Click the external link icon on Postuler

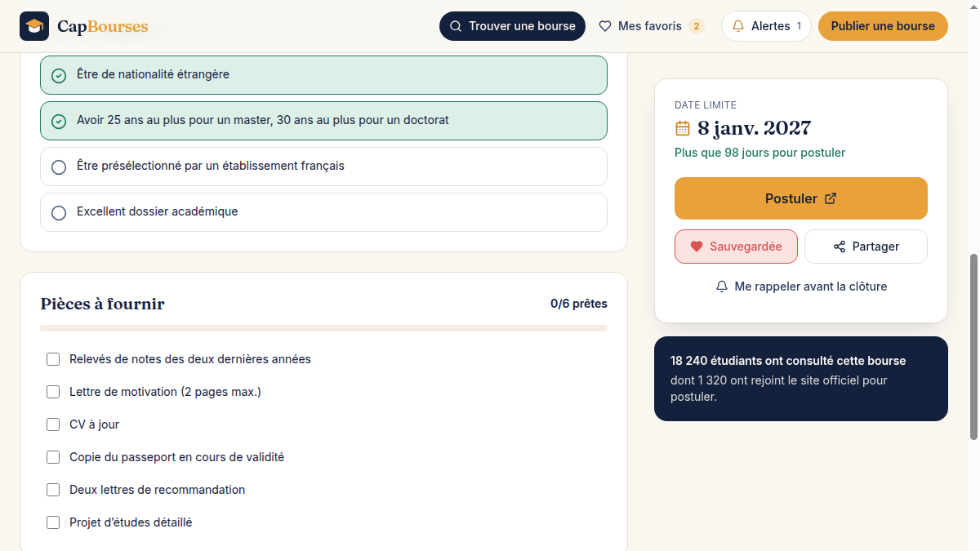coord(831,198)
